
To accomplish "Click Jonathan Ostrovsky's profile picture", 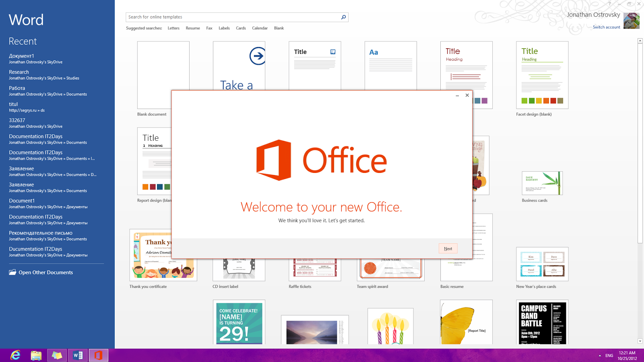I will click(632, 21).
